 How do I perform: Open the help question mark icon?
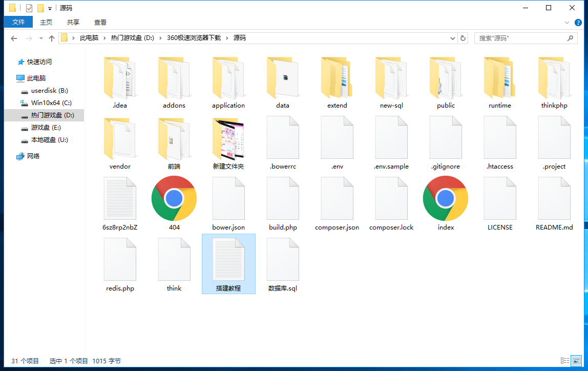(578, 23)
